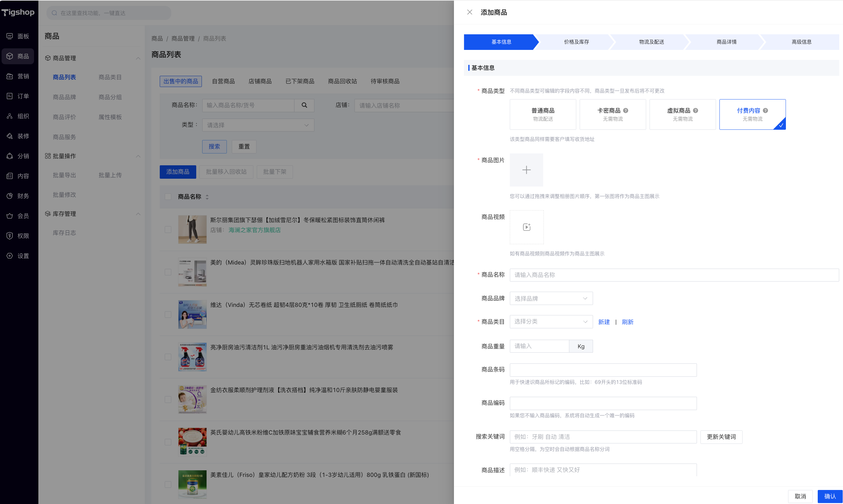This screenshot has height=504, width=843.
Task: Click help icon next to 虚拟商品
Action: point(695,111)
